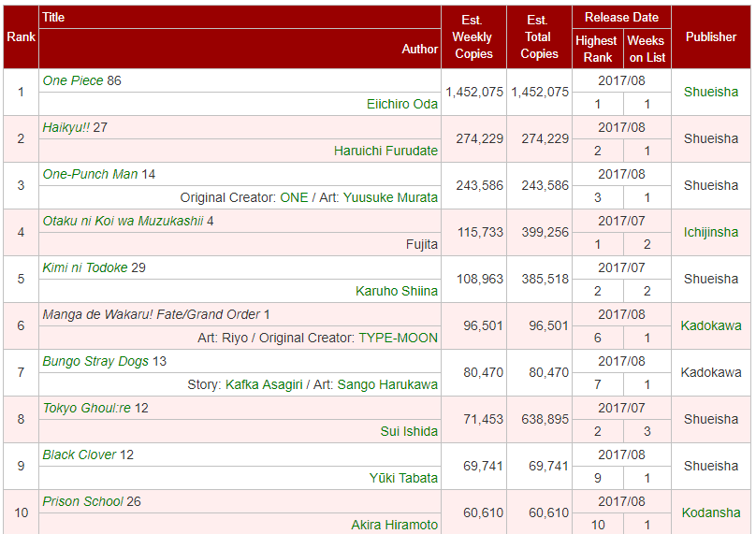Select the Rank column header

(22, 37)
